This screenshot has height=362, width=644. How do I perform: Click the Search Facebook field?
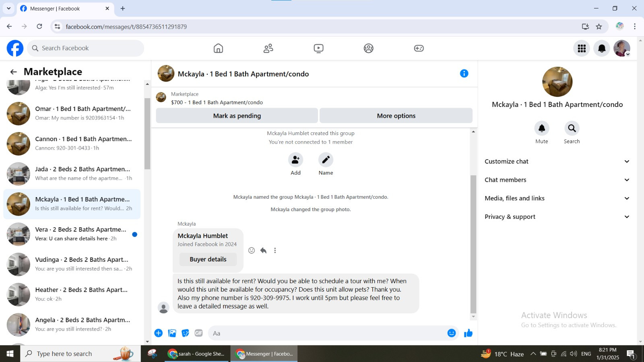pyautogui.click(x=86, y=48)
